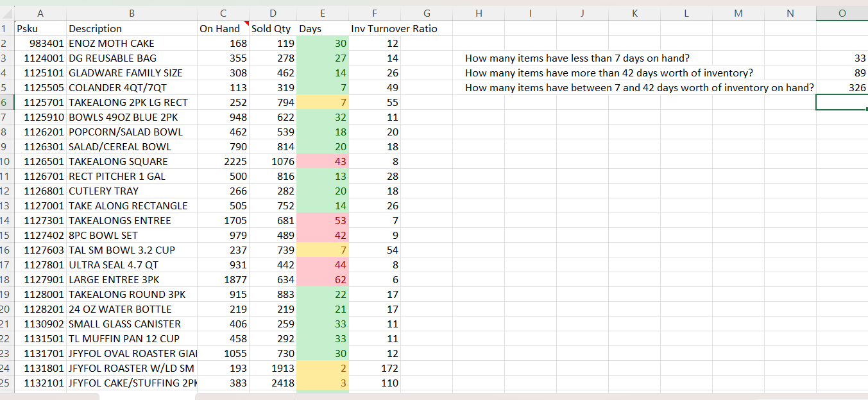Click Sold Qty value 2418

click(x=273, y=383)
